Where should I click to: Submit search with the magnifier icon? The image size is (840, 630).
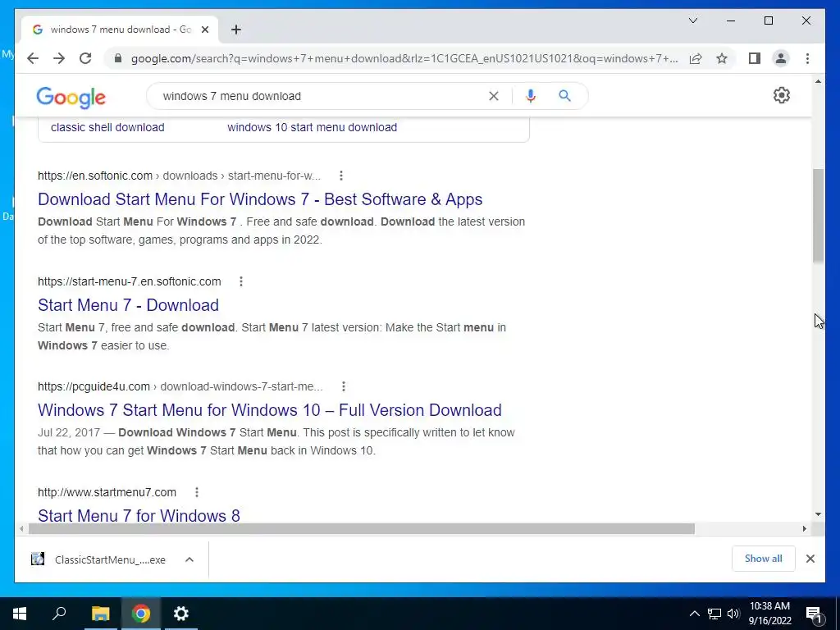[564, 96]
